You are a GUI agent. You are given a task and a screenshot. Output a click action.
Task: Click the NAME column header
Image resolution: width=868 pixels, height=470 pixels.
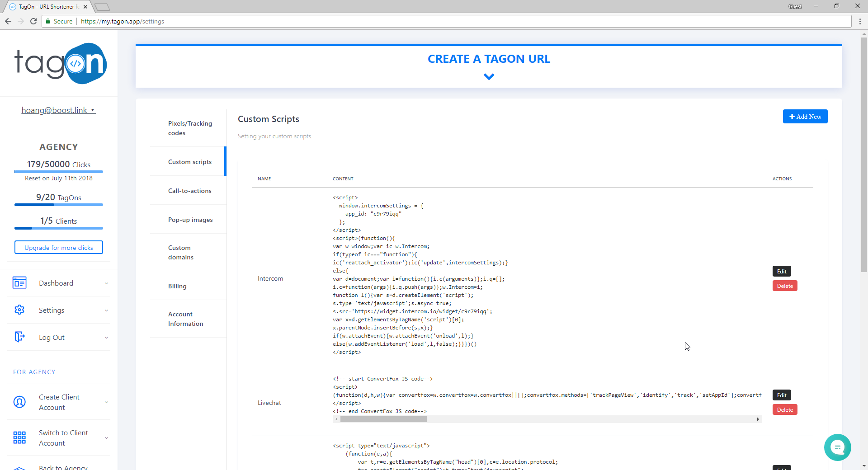[x=264, y=179]
